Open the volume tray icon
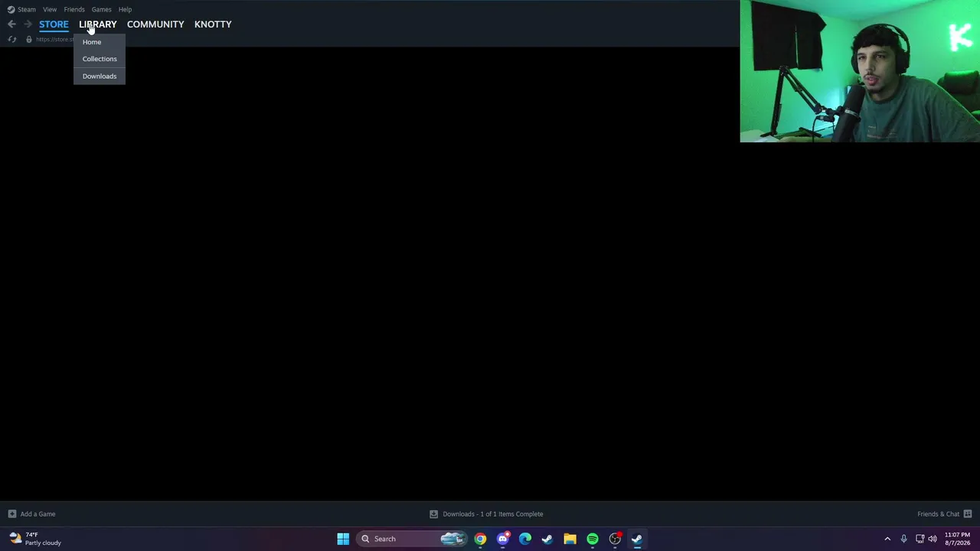The height and width of the screenshot is (551, 980). (933, 539)
